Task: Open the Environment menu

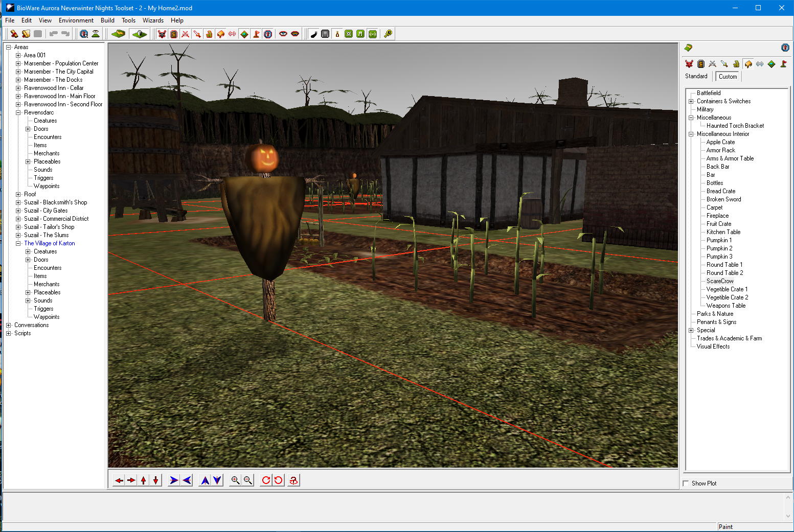Action: coord(76,20)
